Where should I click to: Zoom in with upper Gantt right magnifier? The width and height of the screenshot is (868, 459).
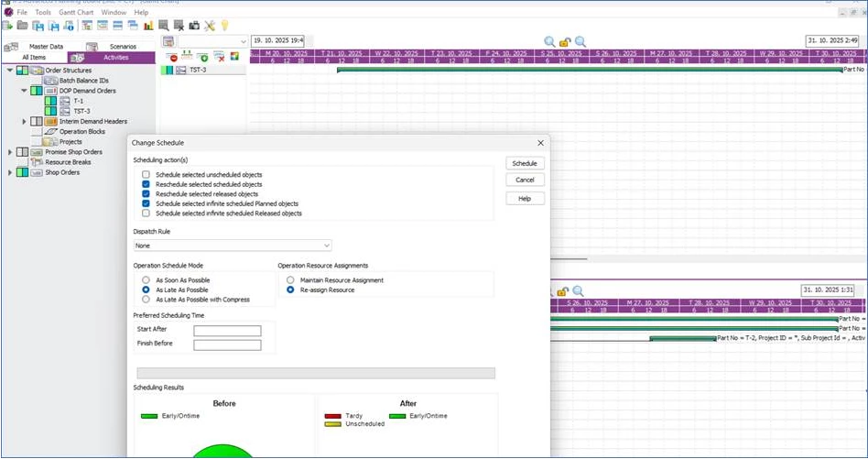click(x=580, y=41)
